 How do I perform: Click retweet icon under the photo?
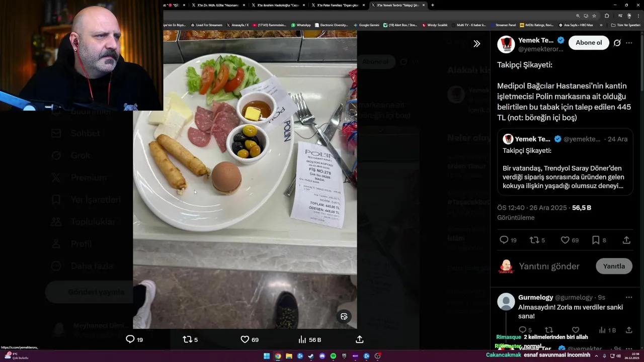(187, 339)
